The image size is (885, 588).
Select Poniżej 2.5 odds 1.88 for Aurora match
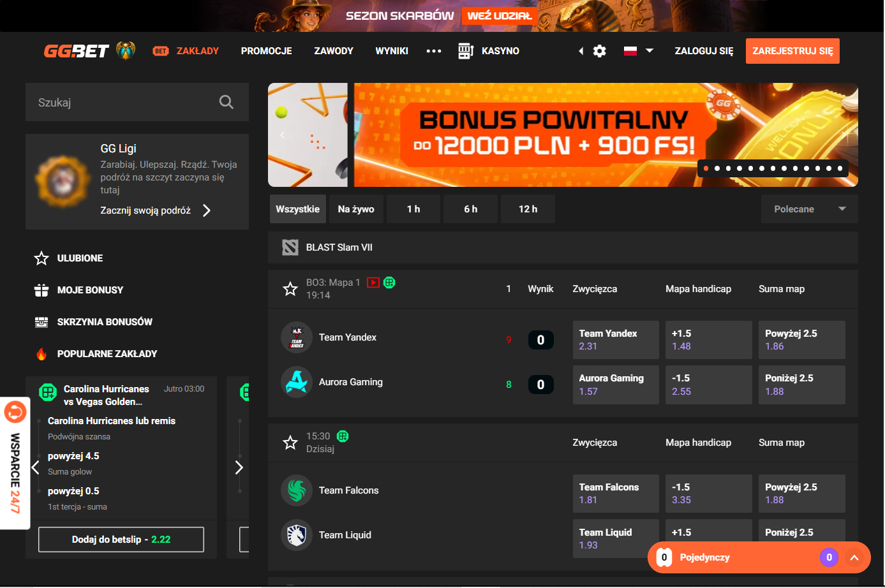click(802, 385)
